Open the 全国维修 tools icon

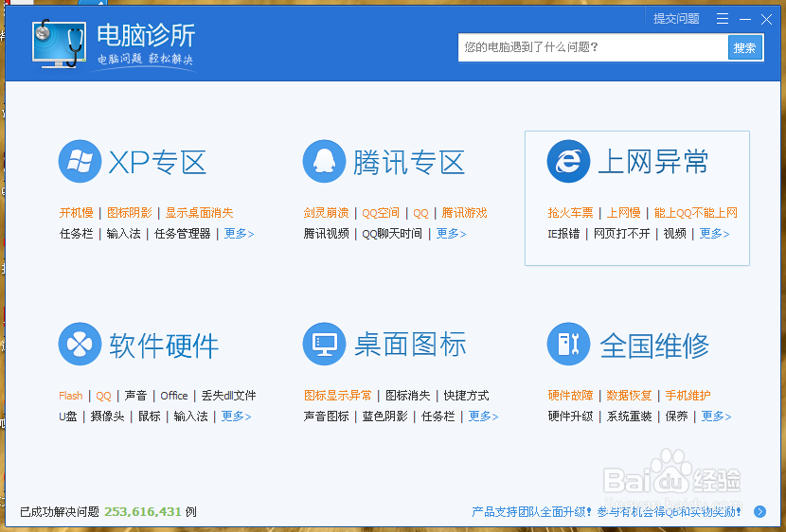[568, 345]
